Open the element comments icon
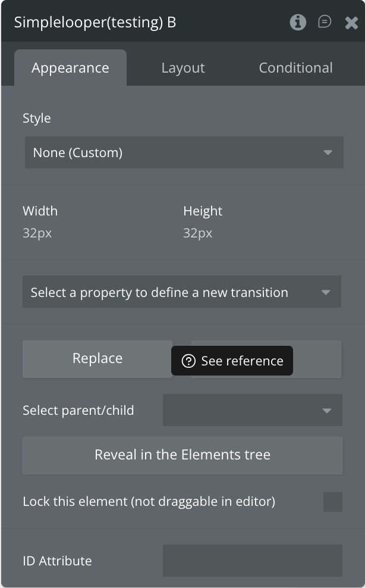Image resolution: width=365 pixels, height=588 pixels. pyautogui.click(x=325, y=23)
